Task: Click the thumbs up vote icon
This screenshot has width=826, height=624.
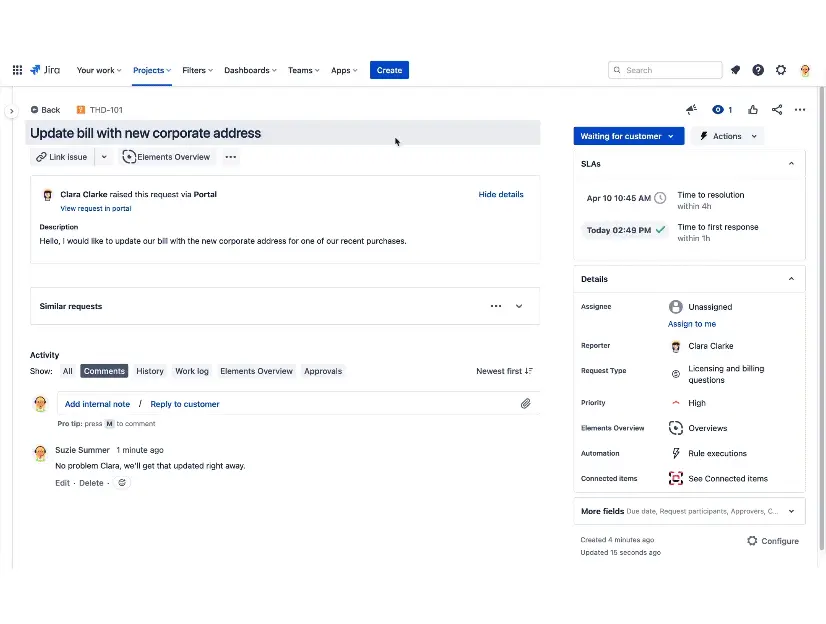Action: click(753, 110)
